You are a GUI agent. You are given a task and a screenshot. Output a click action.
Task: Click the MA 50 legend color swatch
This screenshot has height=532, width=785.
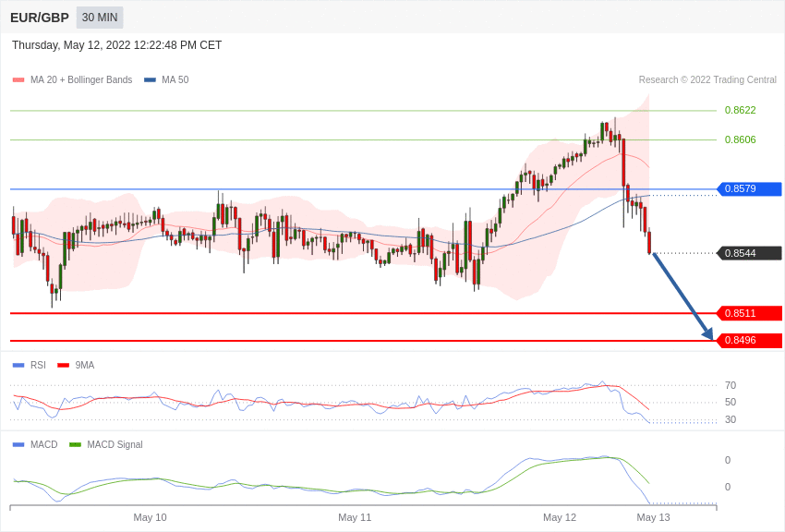[150, 80]
